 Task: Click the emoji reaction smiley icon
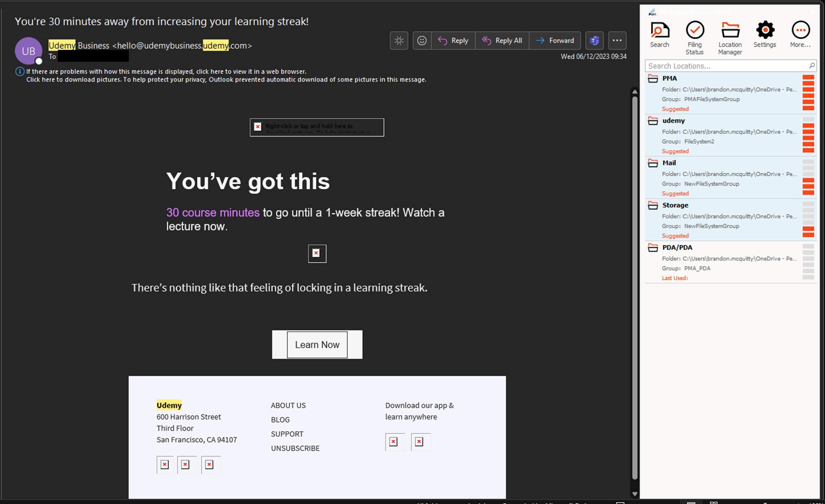pos(422,40)
